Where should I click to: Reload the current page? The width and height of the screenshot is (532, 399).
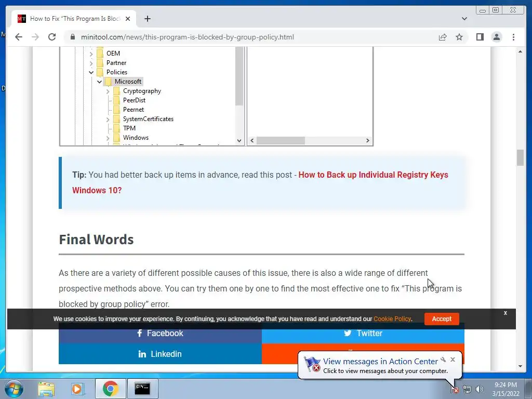click(52, 37)
